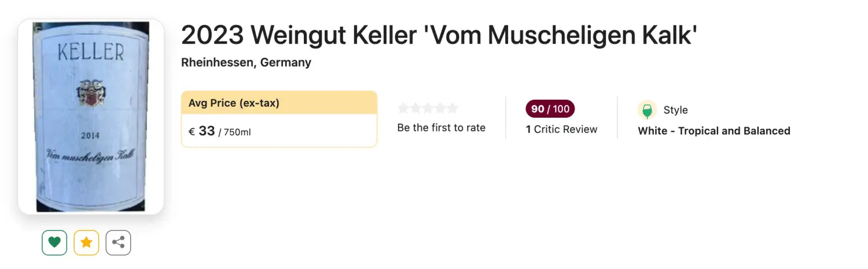This screenshot has height=269, width=868.
Task: Click the yellow star wishlist icon
Action: (x=86, y=242)
